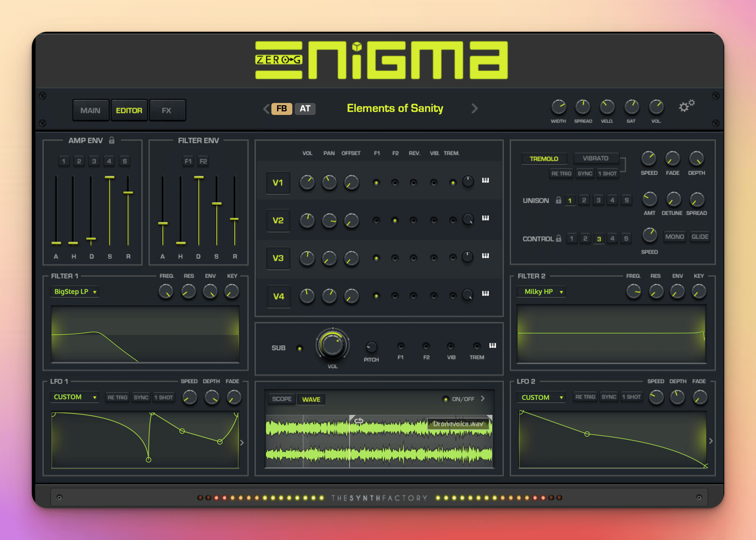Click LFO 2 SYNC button
The width and height of the screenshot is (756, 540).
(x=609, y=397)
